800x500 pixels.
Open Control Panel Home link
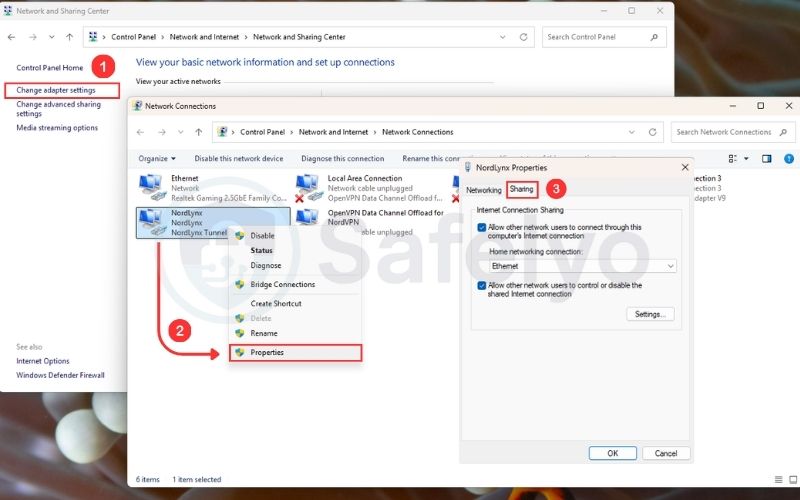point(49,67)
